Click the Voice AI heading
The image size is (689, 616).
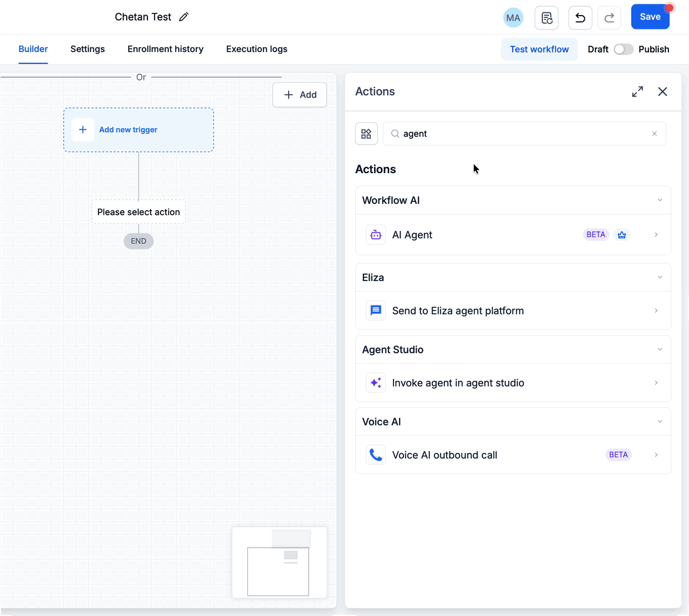pos(381,422)
